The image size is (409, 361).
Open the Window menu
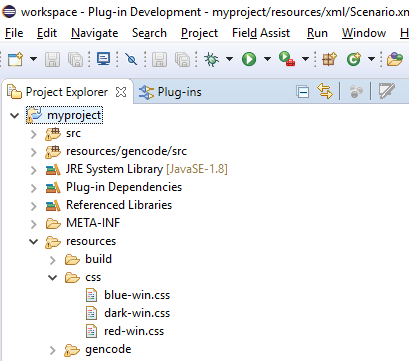[364, 33]
